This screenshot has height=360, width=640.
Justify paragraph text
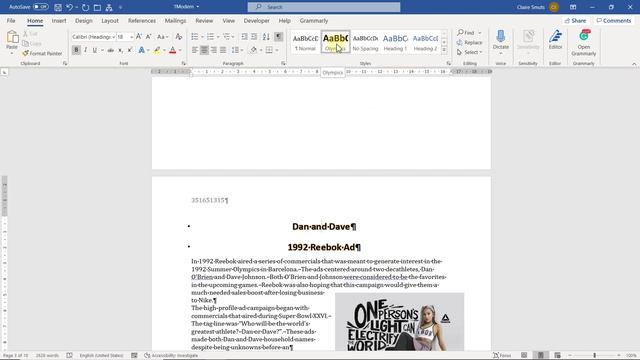[223, 50]
